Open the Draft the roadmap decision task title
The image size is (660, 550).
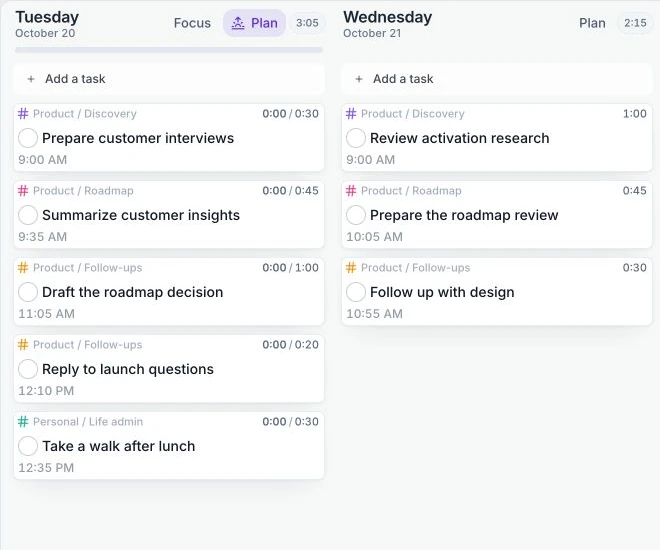point(133,292)
